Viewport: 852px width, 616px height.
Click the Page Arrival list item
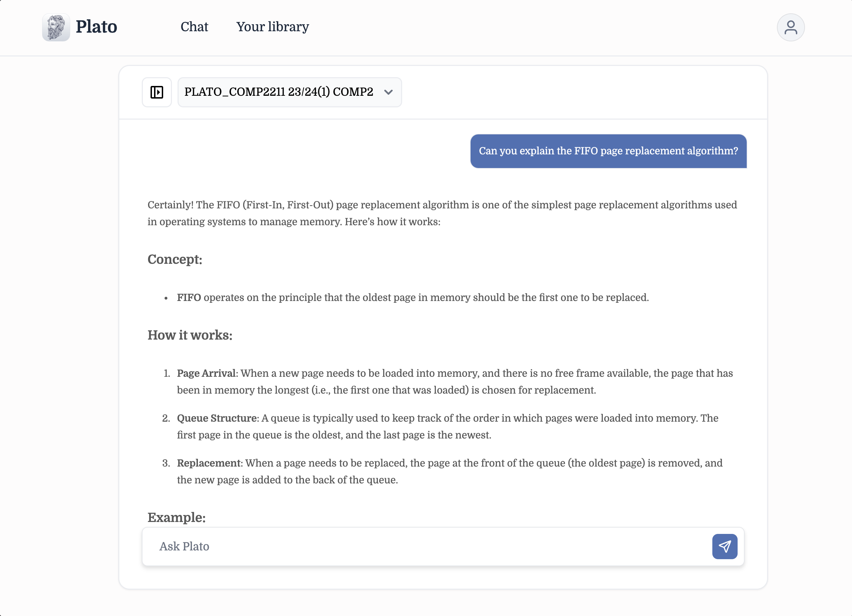pos(454,381)
